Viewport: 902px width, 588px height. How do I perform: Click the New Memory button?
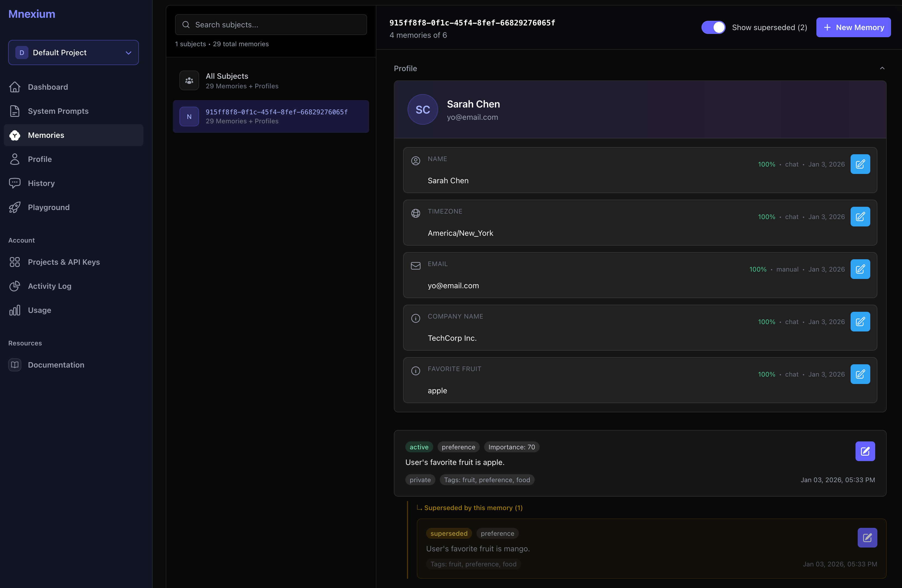(x=854, y=27)
